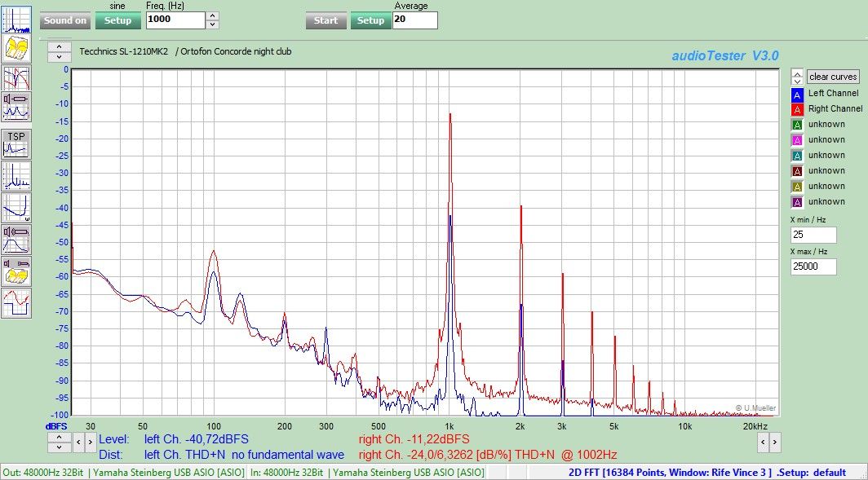The width and height of the screenshot is (868, 480).
Task: Select the first unknown curve color swatch
Action: click(797, 124)
